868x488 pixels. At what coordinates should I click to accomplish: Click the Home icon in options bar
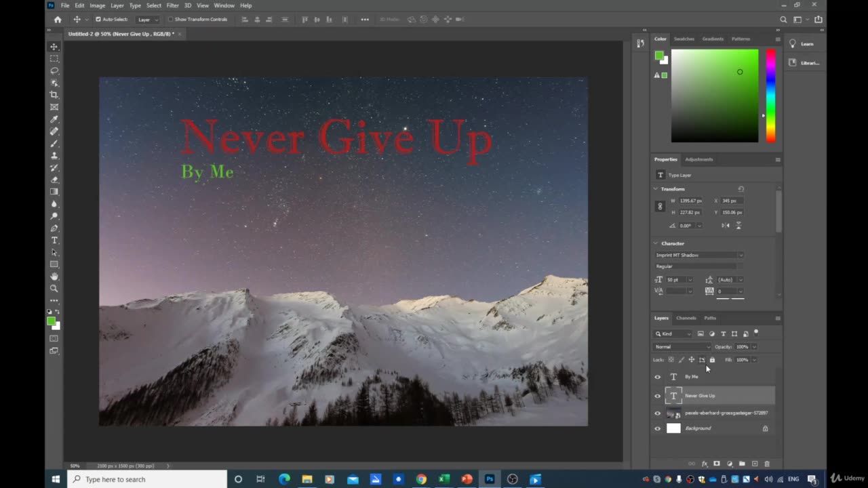pos(58,20)
